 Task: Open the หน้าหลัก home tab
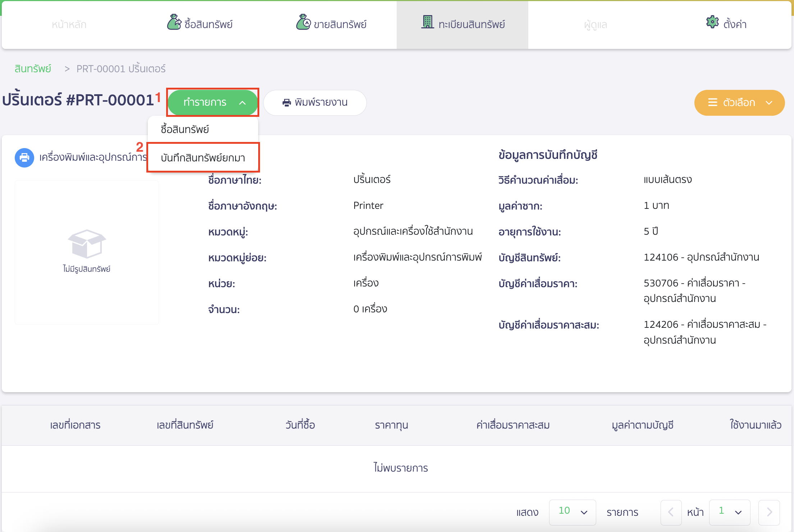click(69, 24)
